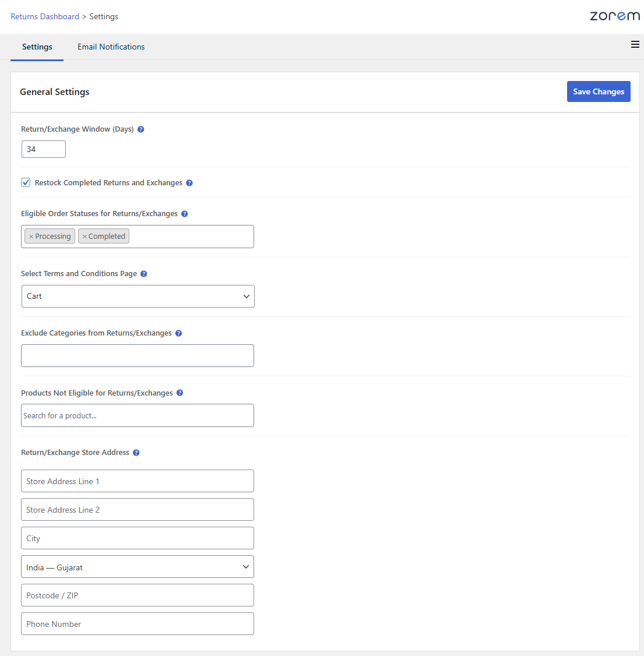Uncheck Restock Completed Returns and Exchanges
The image size is (644, 656).
(x=26, y=182)
